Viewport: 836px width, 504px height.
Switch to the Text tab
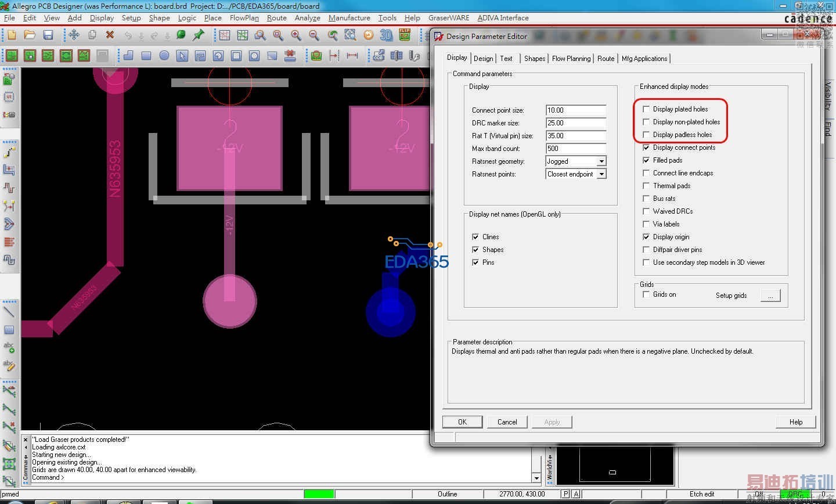506,59
